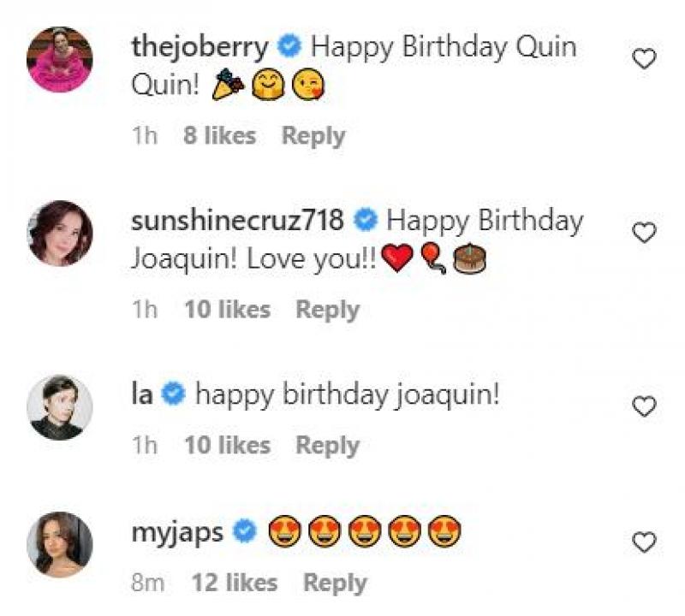The height and width of the screenshot is (616, 685).
Task: Like sunshinecruz718's comment with the heart
Action: pyautogui.click(x=643, y=233)
